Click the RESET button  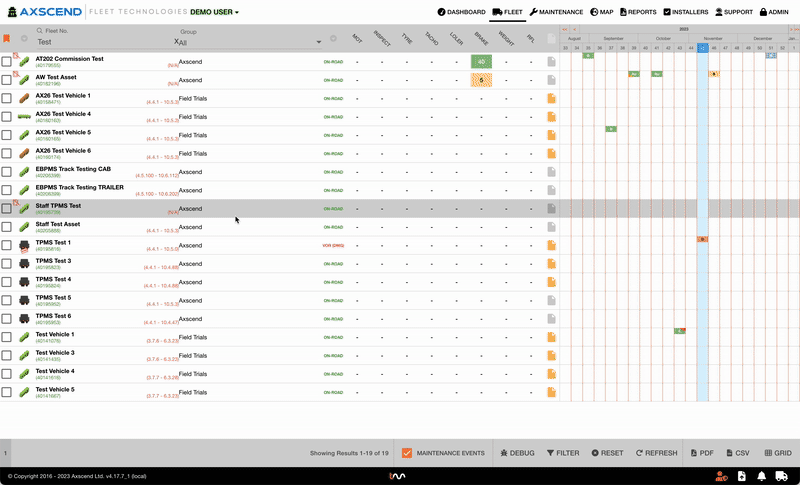click(607, 453)
